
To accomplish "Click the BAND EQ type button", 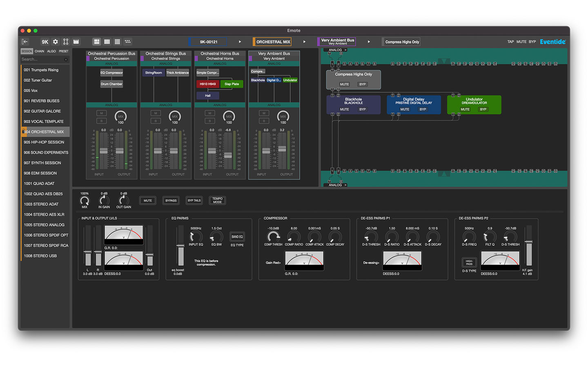I will (237, 237).
